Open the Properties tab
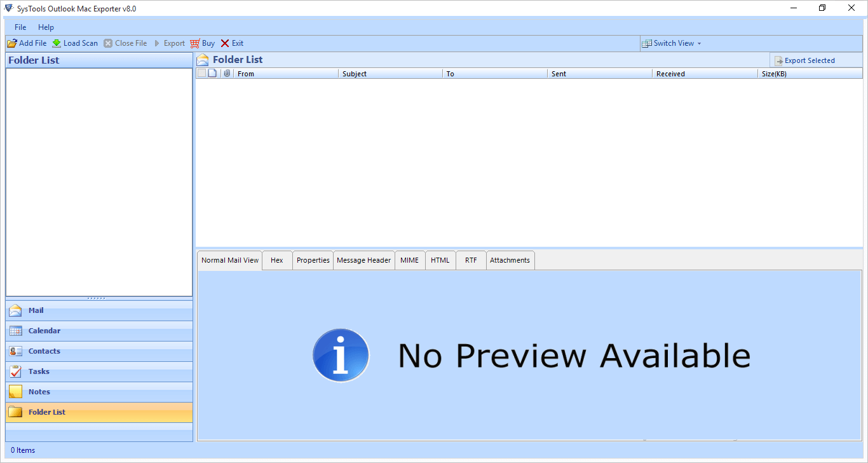Screen dimensions: 868x463 [313, 260]
